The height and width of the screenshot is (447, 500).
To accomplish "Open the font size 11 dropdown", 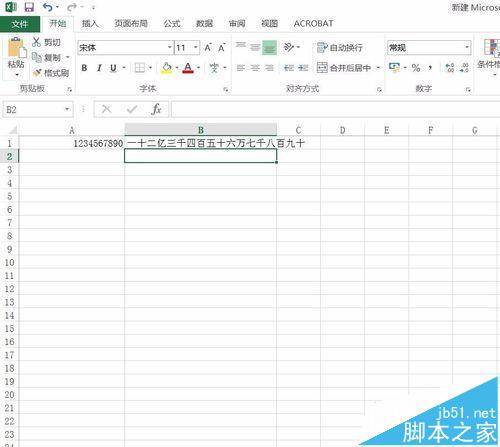I will [x=196, y=47].
